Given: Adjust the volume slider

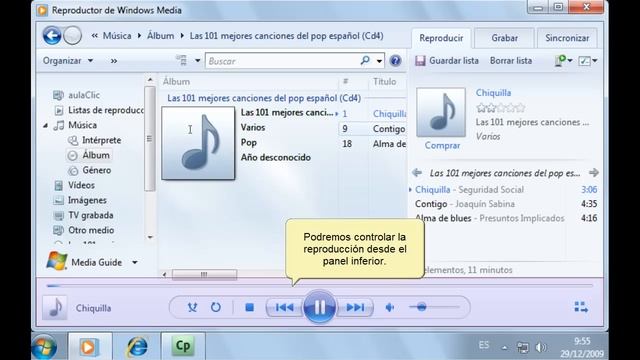Looking at the screenshot, I should tap(434, 307).
